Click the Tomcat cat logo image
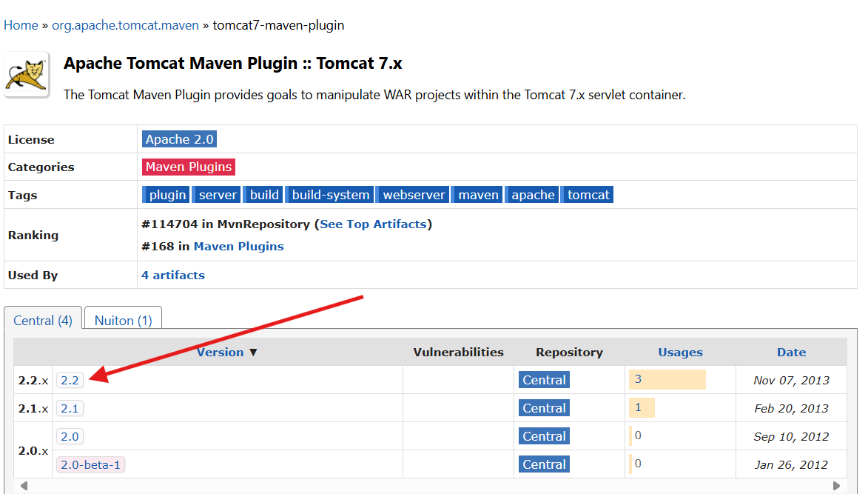Viewport: 868px width, 494px height. click(x=27, y=75)
